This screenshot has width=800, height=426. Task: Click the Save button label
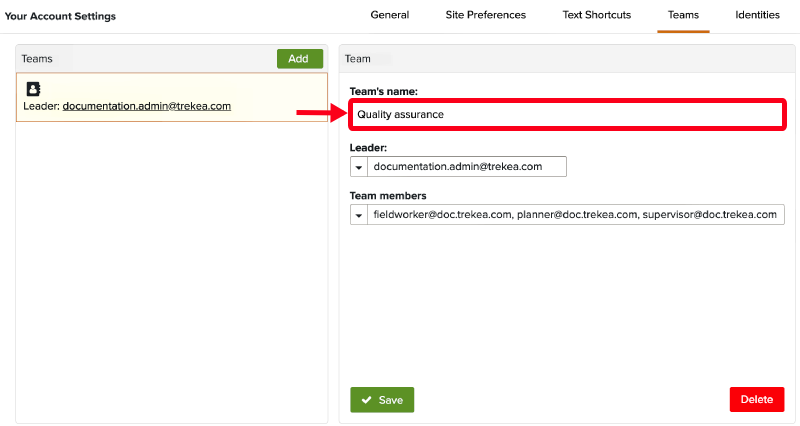391,400
